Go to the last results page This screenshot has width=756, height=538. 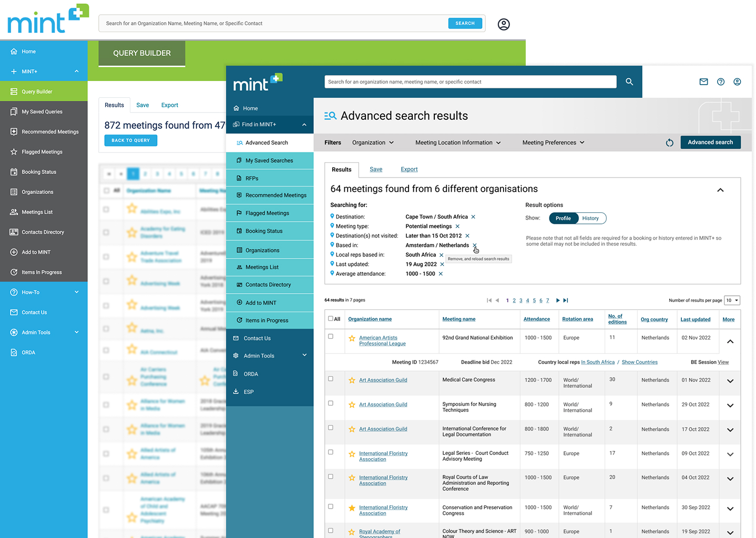[x=566, y=301]
